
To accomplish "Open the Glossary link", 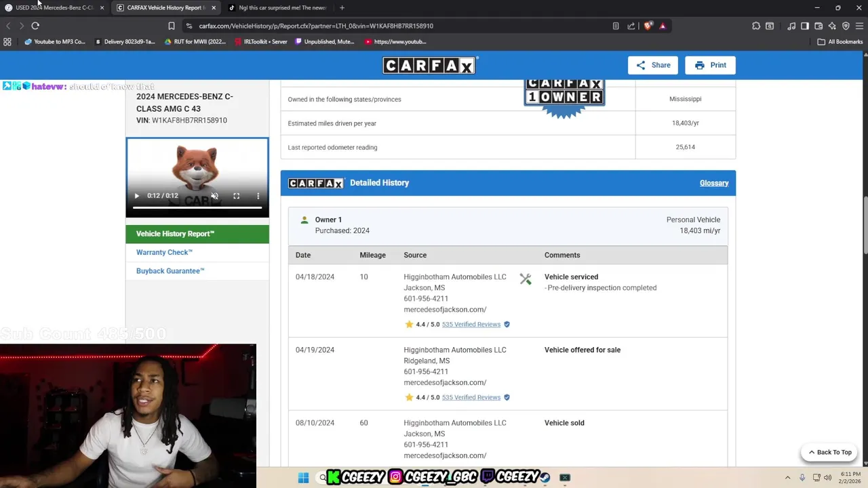I will point(714,183).
